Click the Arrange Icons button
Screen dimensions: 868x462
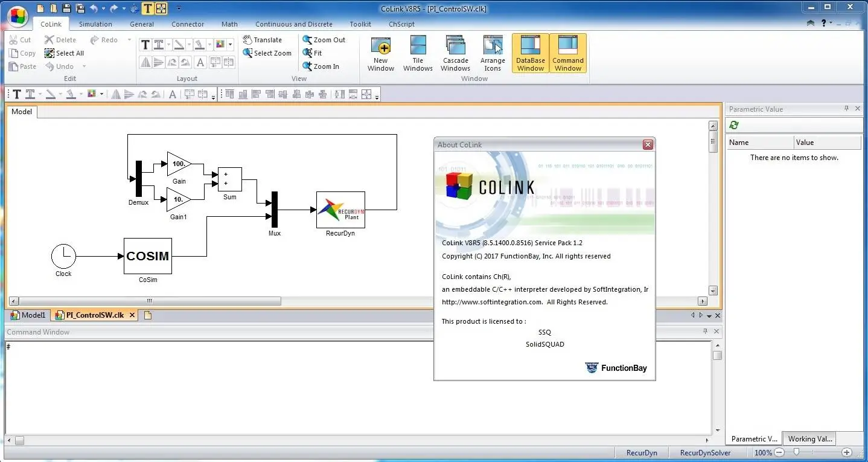(x=493, y=54)
